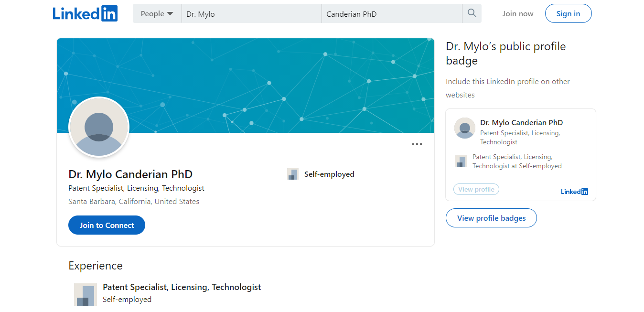The image size is (644, 312).
Task: Click the last name field with Canderian PhD
Action: 392,14
